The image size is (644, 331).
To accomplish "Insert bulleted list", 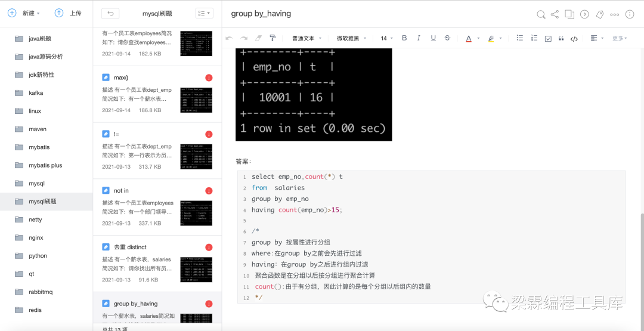I will pos(519,38).
